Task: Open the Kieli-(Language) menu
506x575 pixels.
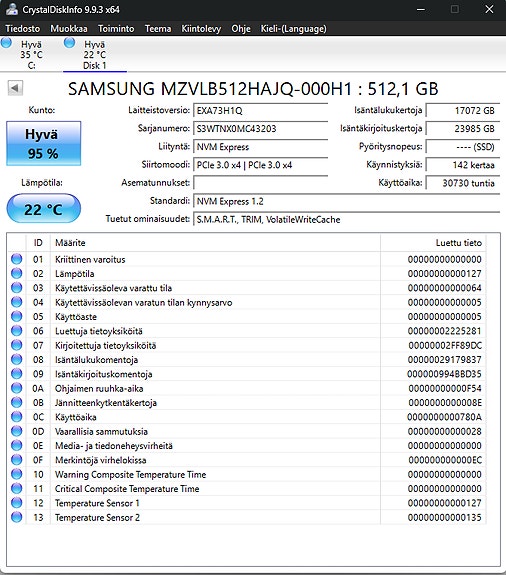Action: click(x=293, y=29)
